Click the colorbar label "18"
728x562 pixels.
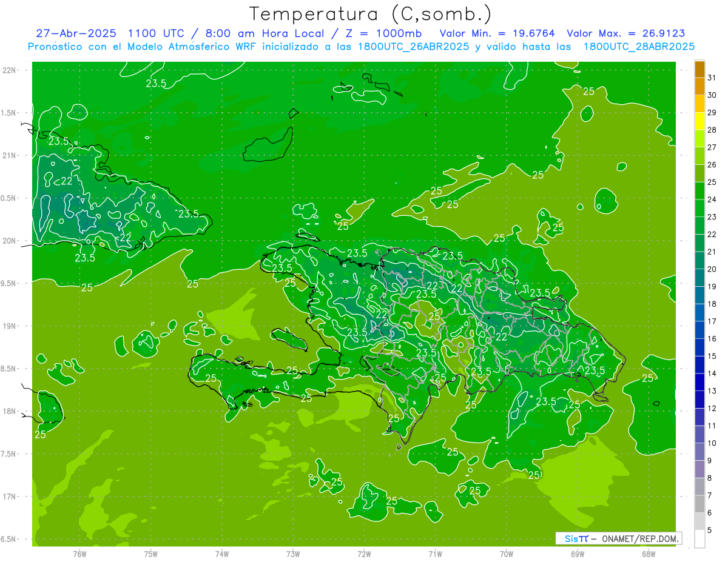point(712,304)
